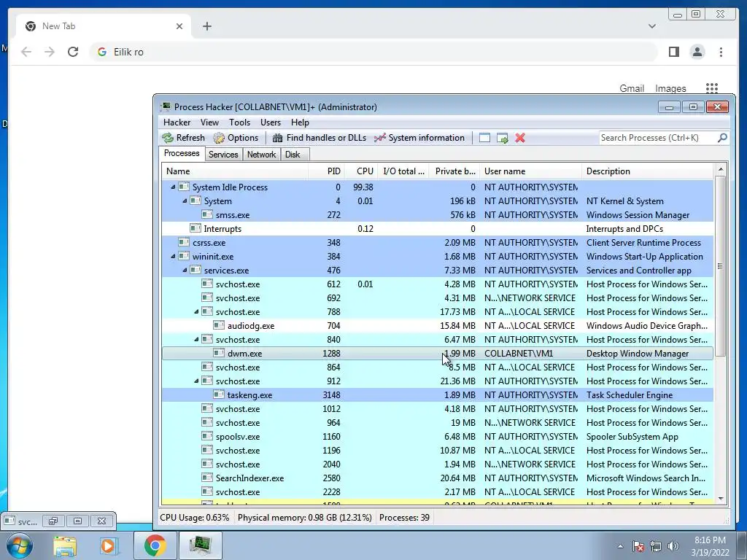Switch to the Disk tab

click(x=293, y=155)
